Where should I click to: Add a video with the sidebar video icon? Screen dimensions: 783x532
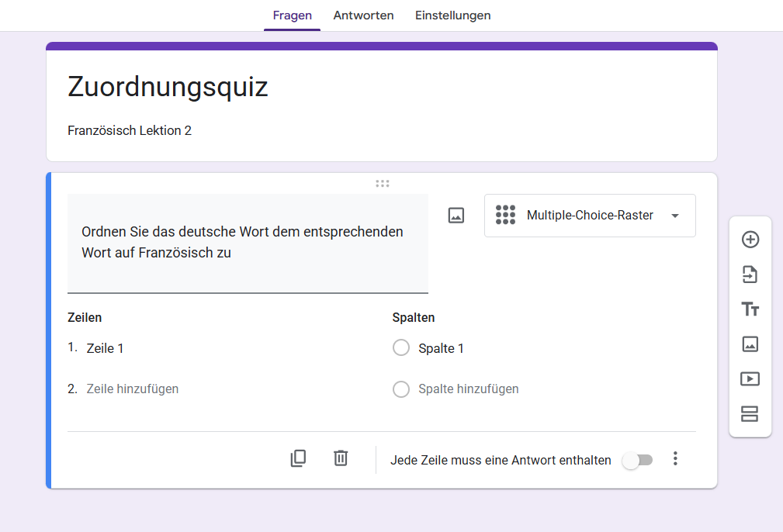(750, 378)
